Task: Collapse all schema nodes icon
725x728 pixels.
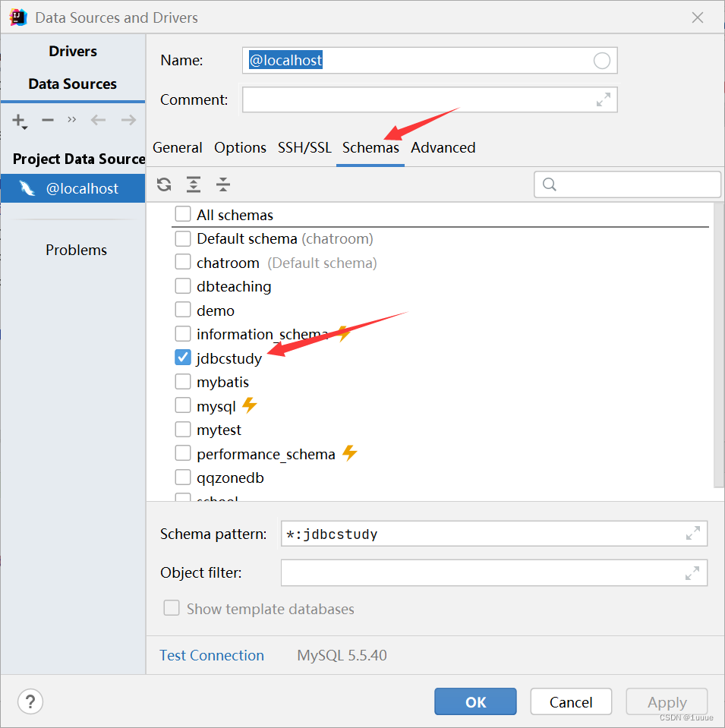Action: click(x=223, y=184)
